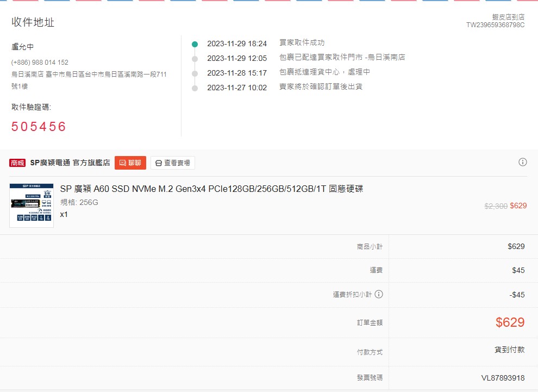The width and height of the screenshot is (538, 392).
Task: Click the chat bubble icon in 聊聊 button
Action: (x=122, y=163)
